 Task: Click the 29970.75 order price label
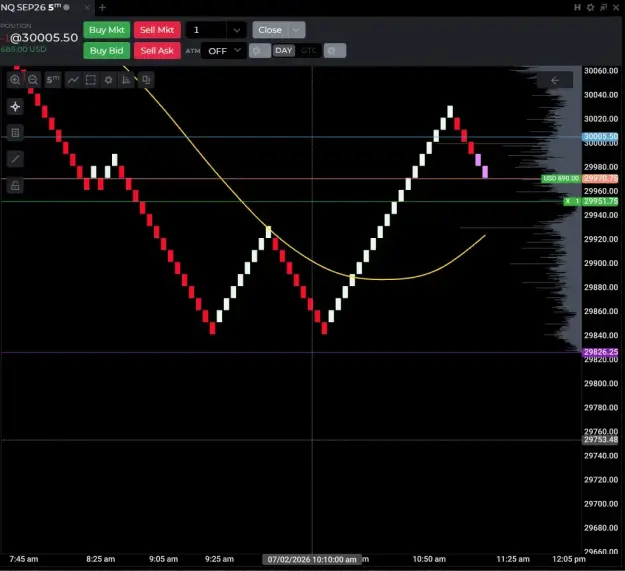click(x=601, y=179)
